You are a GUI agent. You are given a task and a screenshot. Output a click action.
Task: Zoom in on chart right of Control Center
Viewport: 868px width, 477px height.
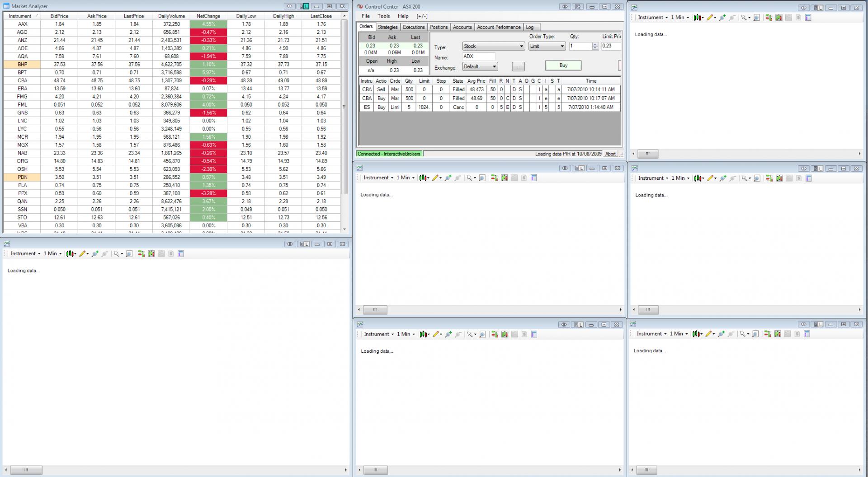(722, 18)
